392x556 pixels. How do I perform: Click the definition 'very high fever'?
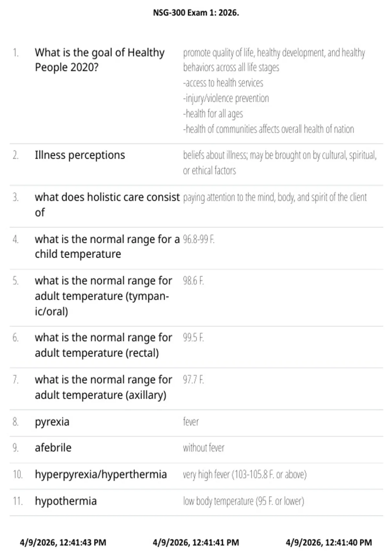[x=245, y=475]
